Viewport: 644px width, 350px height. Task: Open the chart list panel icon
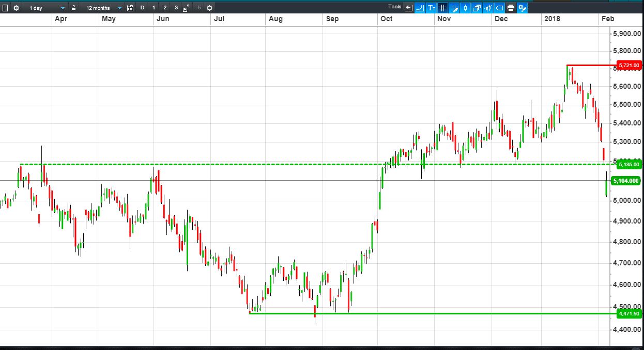pos(5,8)
